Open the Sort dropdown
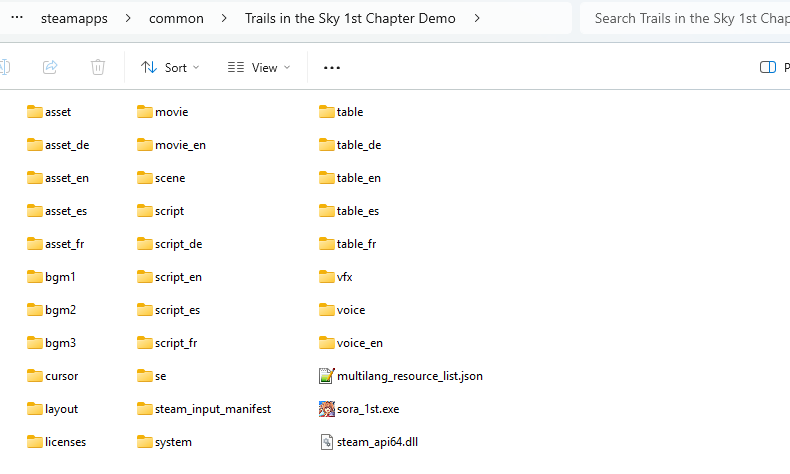Viewport: 790px width, 474px height. tap(170, 67)
